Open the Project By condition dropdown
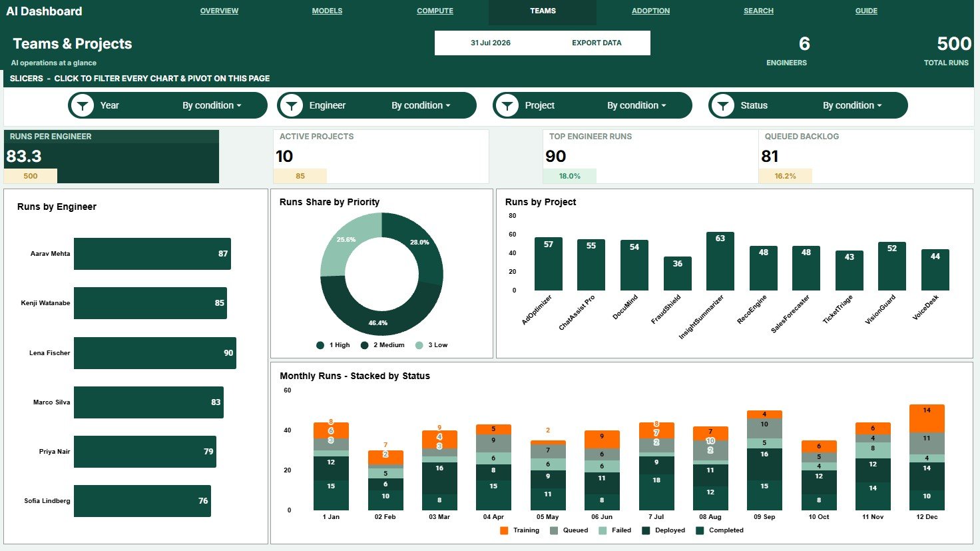The width and height of the screenshot is (980, 551). point(636,105)
